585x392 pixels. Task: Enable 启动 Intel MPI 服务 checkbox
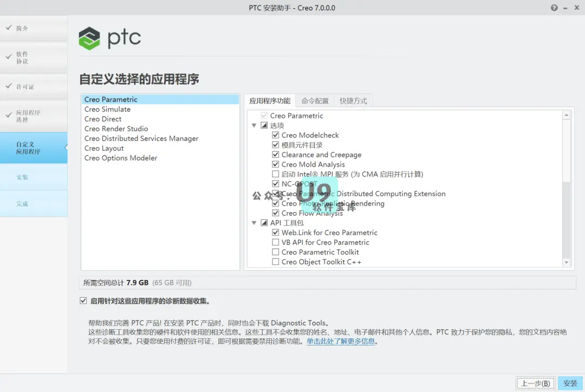coord(275,174)
